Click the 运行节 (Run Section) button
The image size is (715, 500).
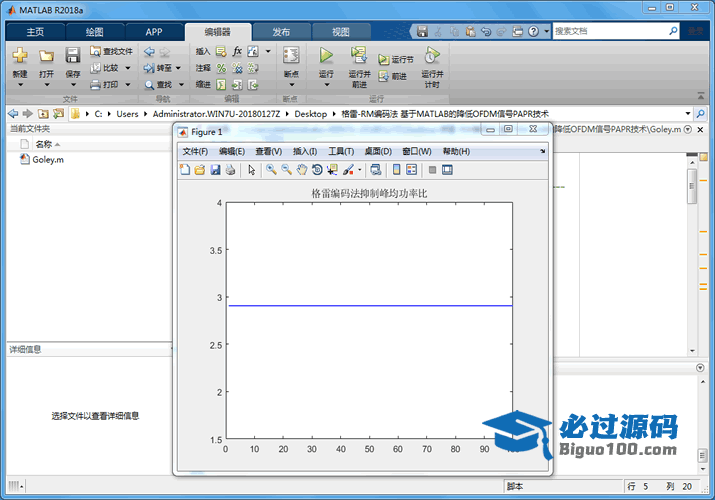click(396, 59)
